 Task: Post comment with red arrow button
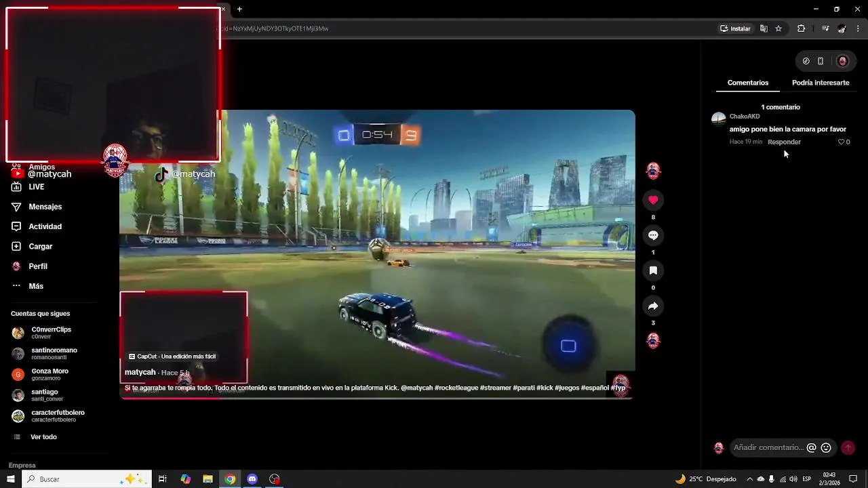(x=848, y=447)
